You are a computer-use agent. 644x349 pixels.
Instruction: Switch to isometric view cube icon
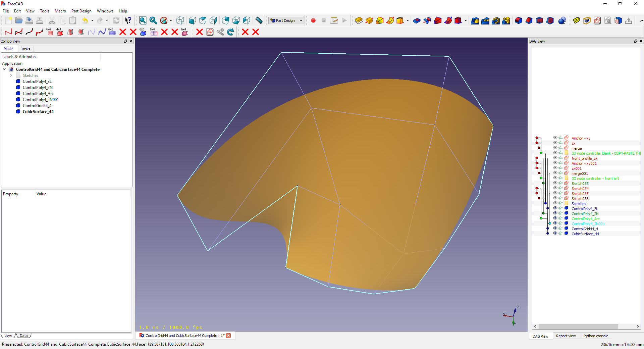click(180, 20)
